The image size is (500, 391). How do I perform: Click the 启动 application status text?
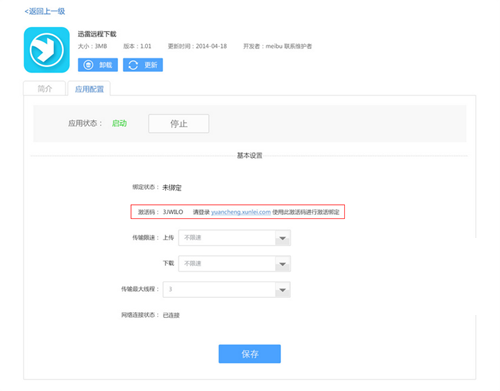pyautogui.click(x=119, y=123)
